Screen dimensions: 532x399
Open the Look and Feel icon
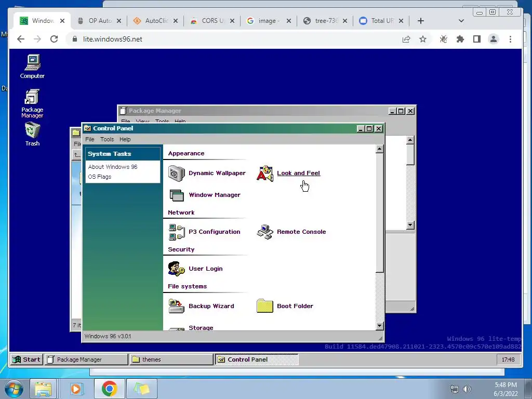[265, 174]
